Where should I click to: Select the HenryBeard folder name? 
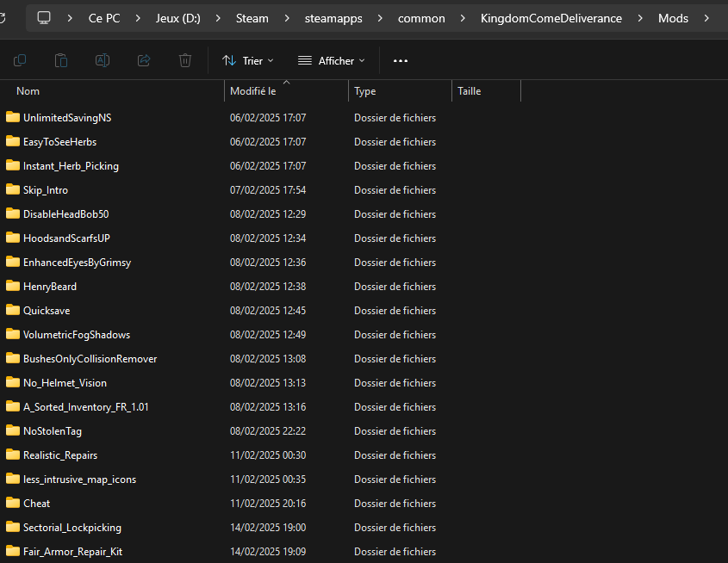click(50, 286)
